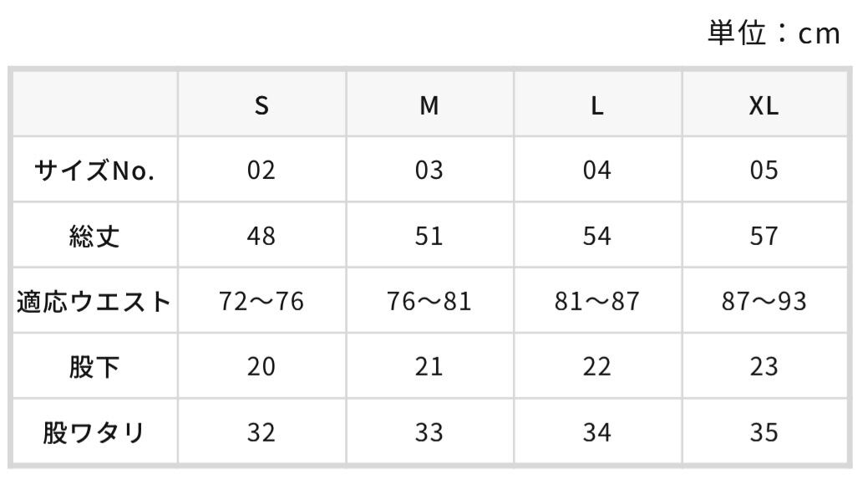868x480 pixels.
Task: Click the S size column header
Action: tap(261, 105)
